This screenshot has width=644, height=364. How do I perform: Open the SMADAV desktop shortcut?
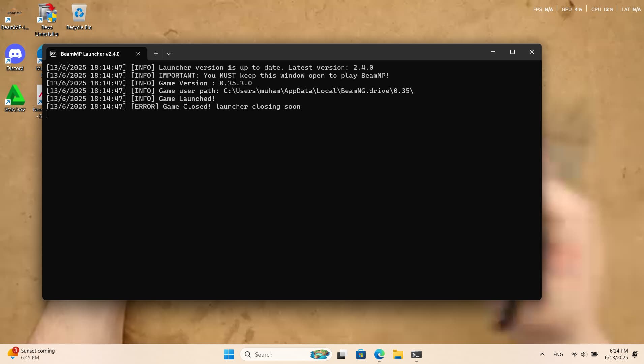(x=15, y=99)
